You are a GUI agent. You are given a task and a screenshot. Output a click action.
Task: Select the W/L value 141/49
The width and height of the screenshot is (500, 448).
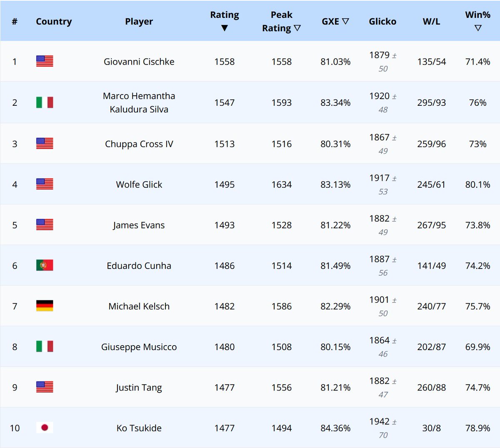click(x=432, y=266)
